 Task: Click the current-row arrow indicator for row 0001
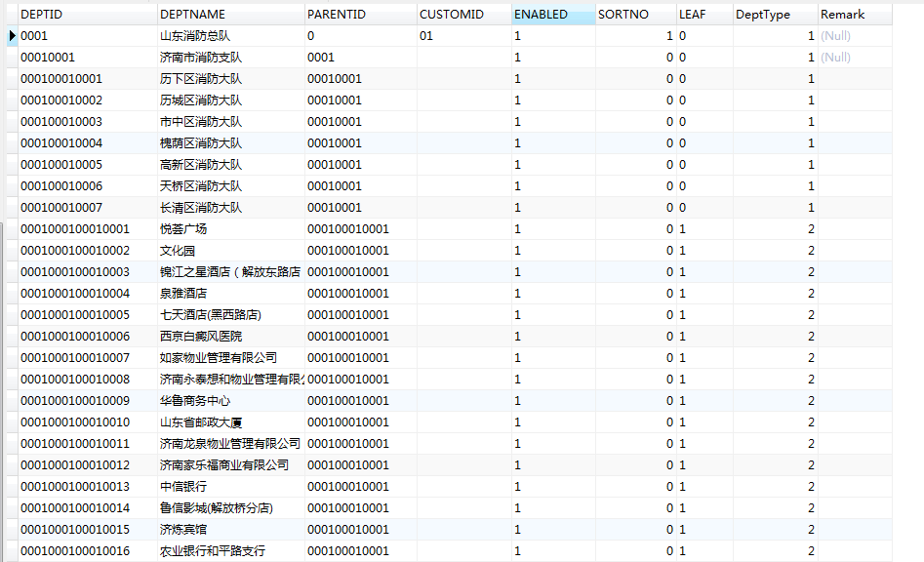point(12,36)
